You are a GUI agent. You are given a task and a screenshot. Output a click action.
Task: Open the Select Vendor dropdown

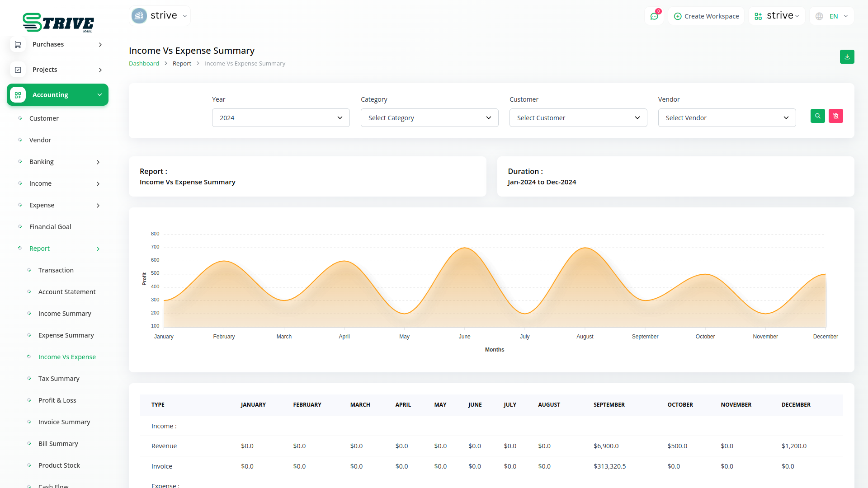726,117
